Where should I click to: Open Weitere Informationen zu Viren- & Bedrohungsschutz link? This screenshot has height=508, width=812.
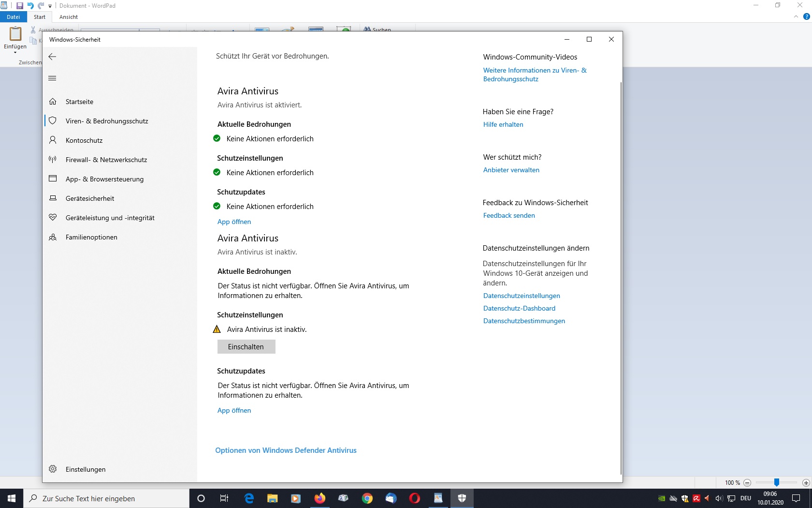click(x=535, y=75)
